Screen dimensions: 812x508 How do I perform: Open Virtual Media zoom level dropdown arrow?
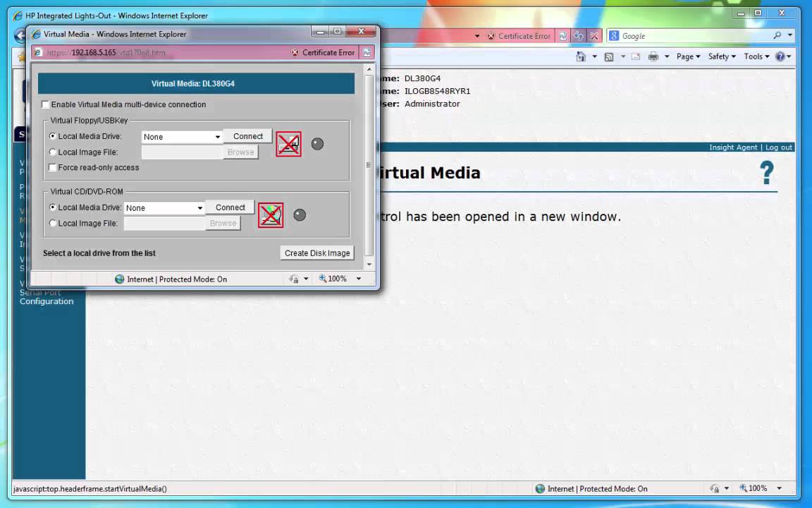click(358, 279)
